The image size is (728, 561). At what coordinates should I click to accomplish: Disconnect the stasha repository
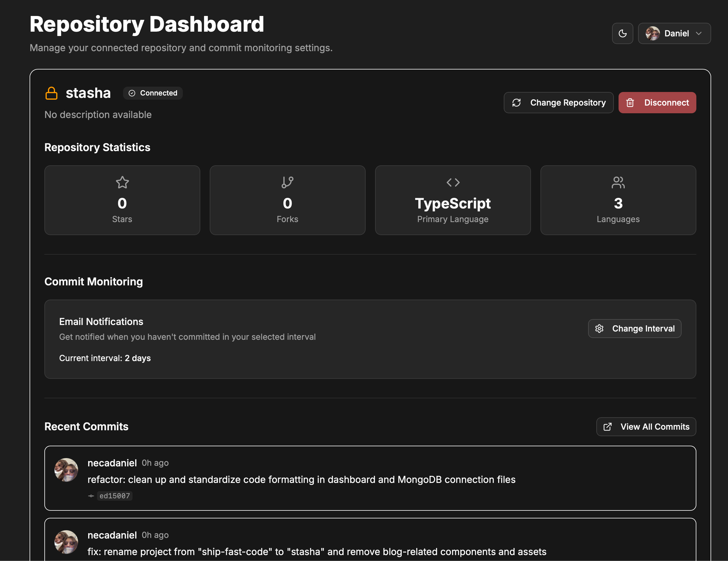coord(657,103)
